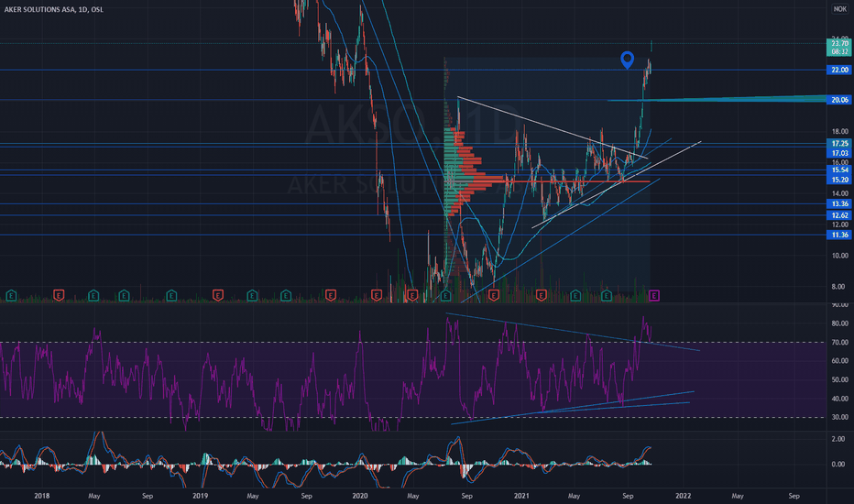This screenshot has width=854, height=504.
Task: Click the RSI 50.00 axis label
Action: coord(840,379)
